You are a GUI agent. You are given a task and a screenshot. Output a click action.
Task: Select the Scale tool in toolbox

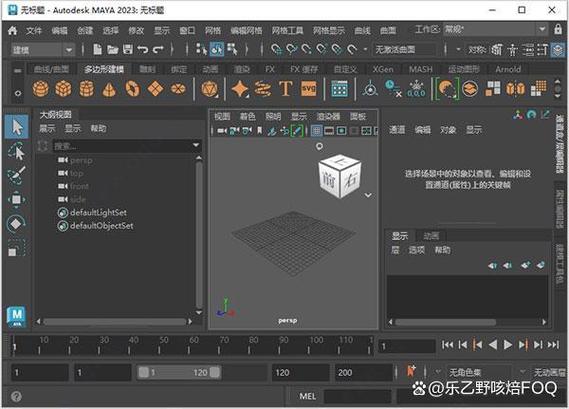(16, 248)
